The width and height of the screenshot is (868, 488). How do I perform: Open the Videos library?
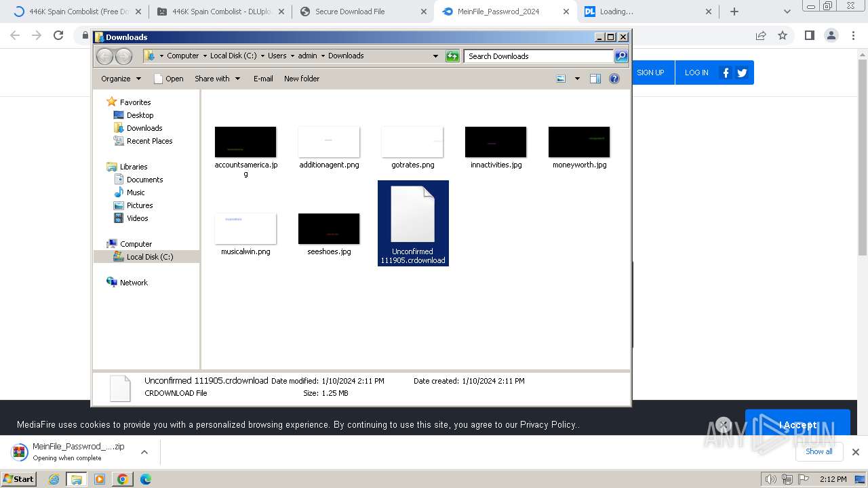pos(137,218)
